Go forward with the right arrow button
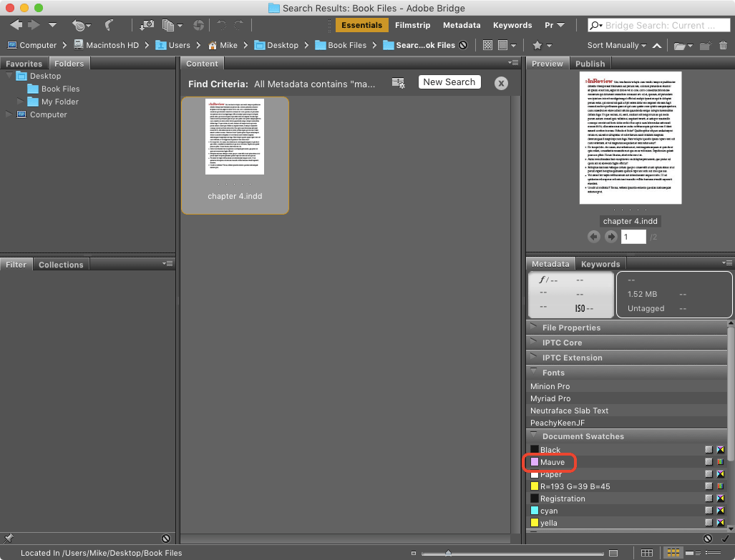Screen dimensions: 735x560 click(34, 25)
